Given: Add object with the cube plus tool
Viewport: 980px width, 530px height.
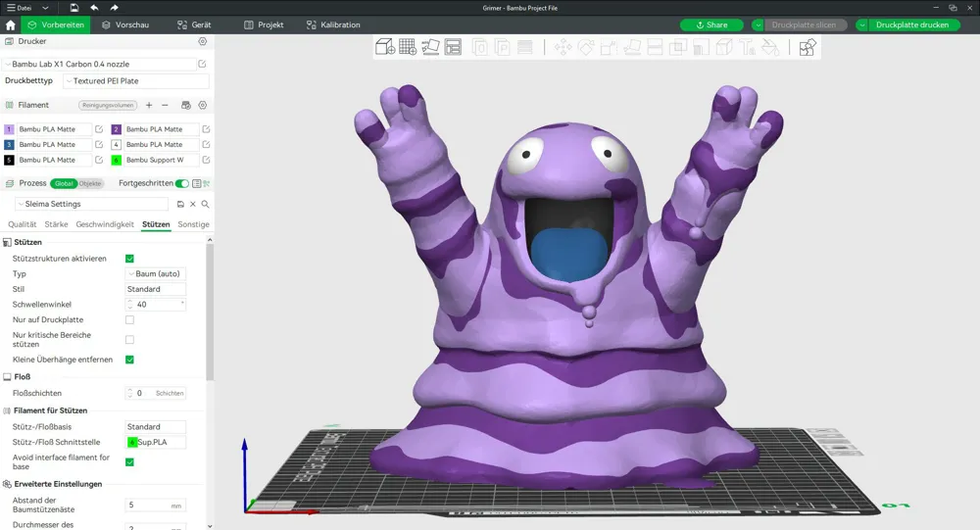Looking at the screenshot, I should (385, 47).
